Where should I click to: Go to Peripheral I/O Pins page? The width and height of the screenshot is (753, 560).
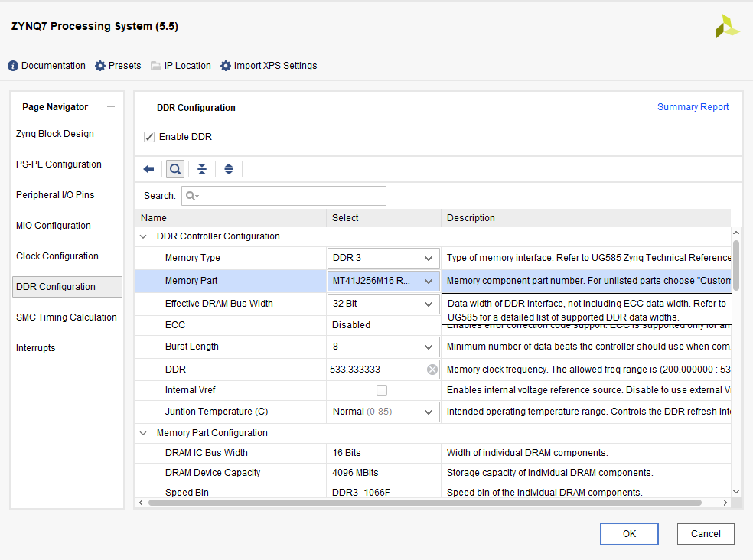pos(55,195)
